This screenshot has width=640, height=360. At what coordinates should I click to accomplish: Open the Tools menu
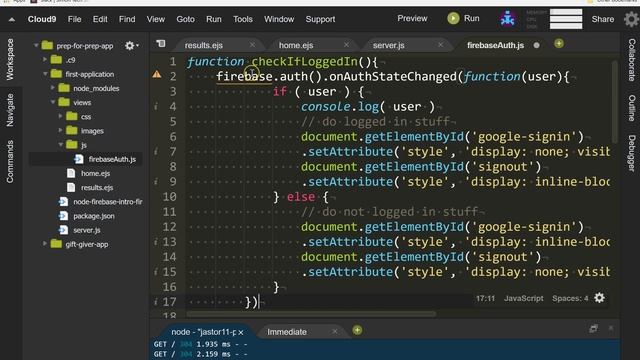coord(242,19)
